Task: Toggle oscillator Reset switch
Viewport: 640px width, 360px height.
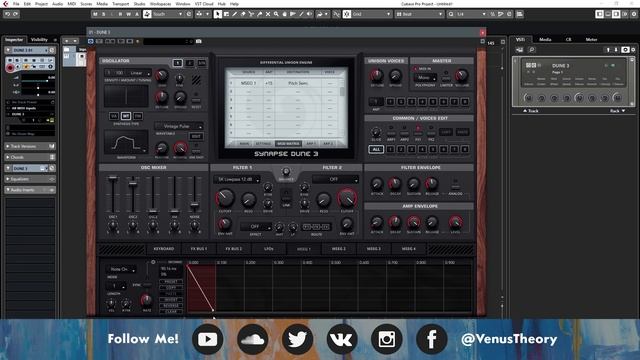Action: 196,99
